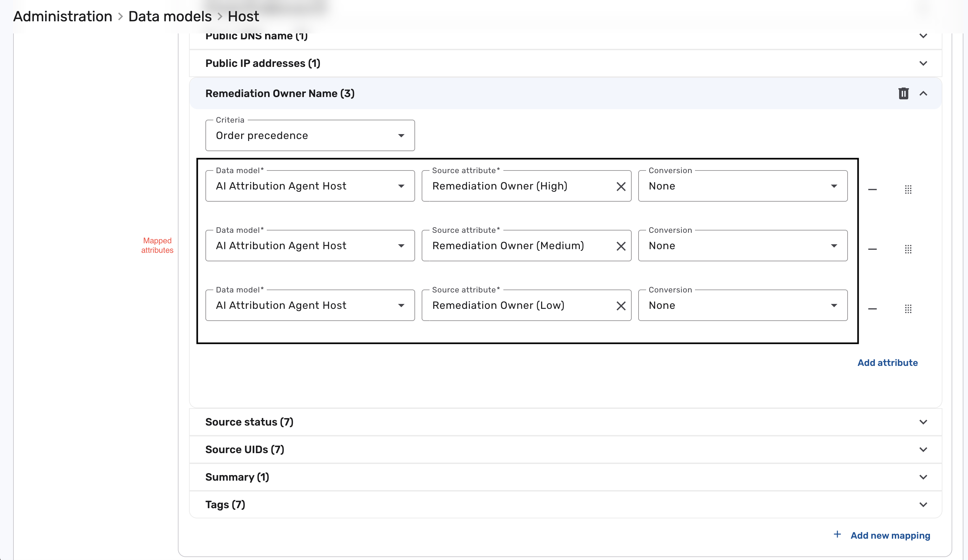The width and height of the screenshot is (968, 560).
Task: Open Data model dropdown in Remediation Owner (Medium) row
Action: pos(310,246)
